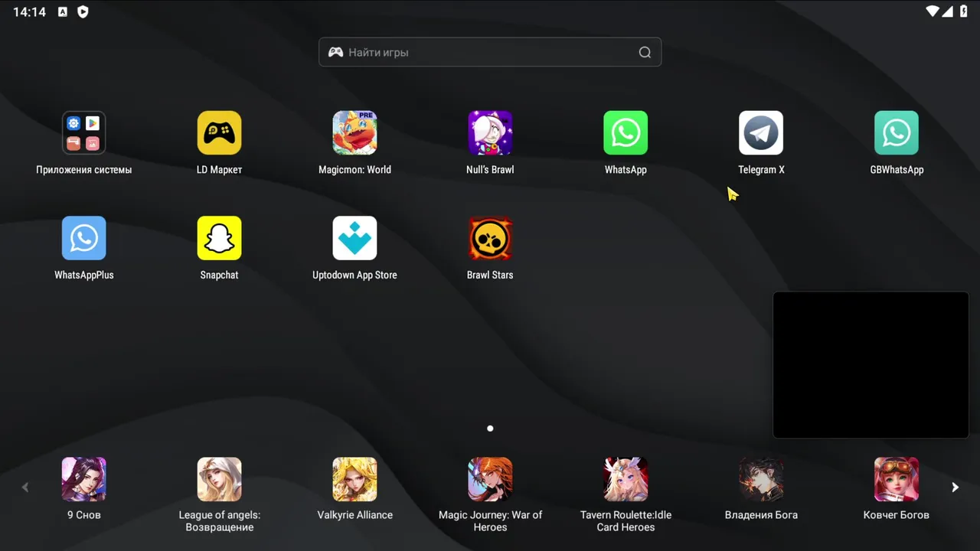Click the search magnifier icon
The width and height of the screenshot is (980, 551).
coord(645,52)
